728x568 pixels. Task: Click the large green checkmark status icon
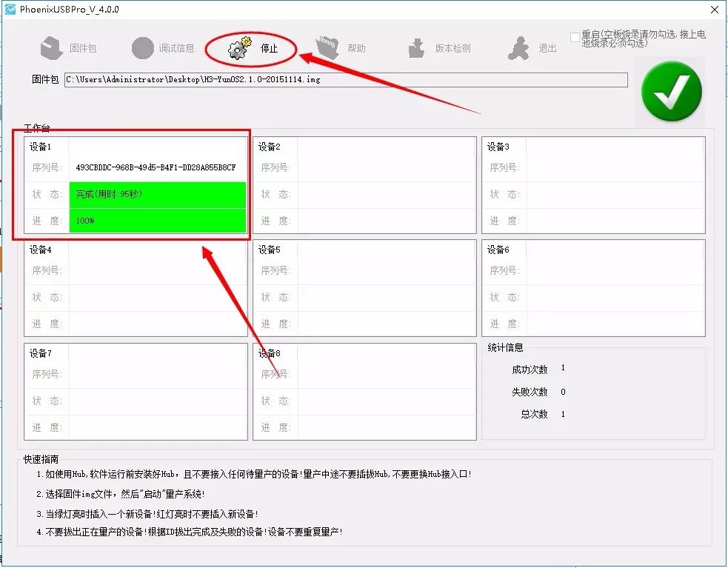(671, 92)
